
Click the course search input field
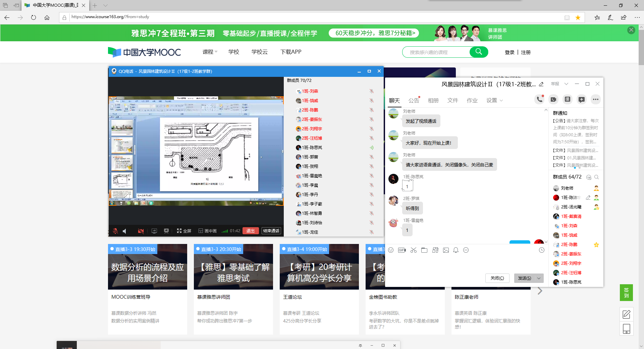tap(436, 52)
